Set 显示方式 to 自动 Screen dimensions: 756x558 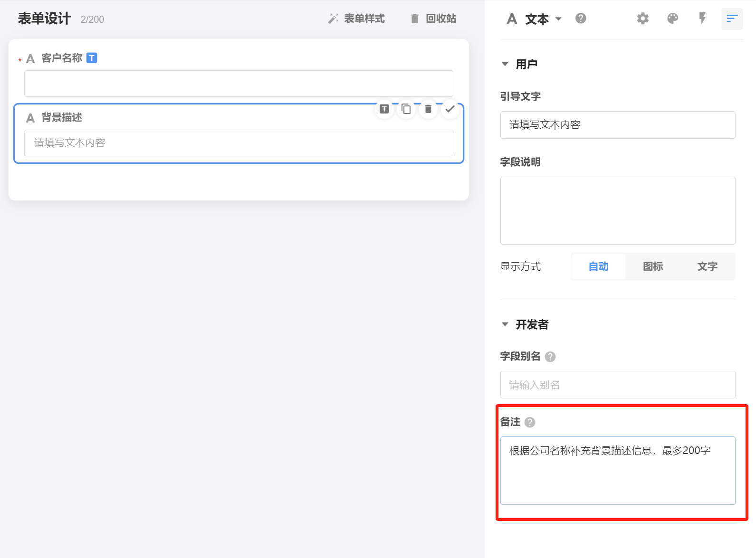(598, 266)
